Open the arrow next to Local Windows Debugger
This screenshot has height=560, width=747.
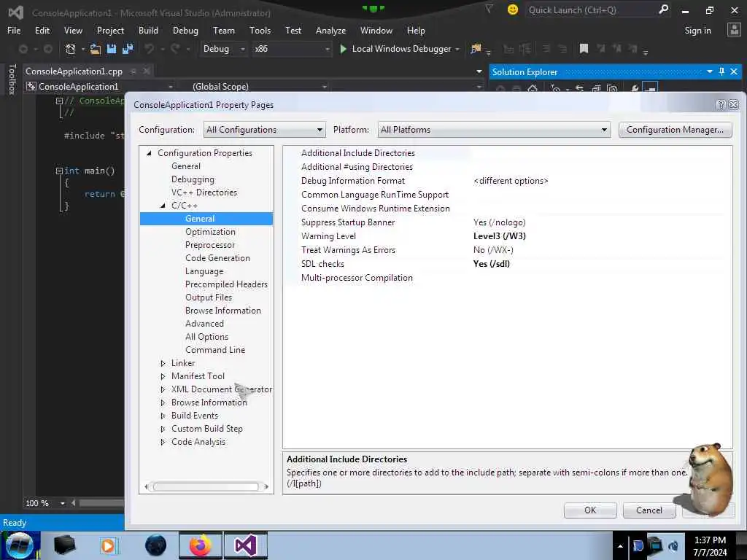point(457,49)
